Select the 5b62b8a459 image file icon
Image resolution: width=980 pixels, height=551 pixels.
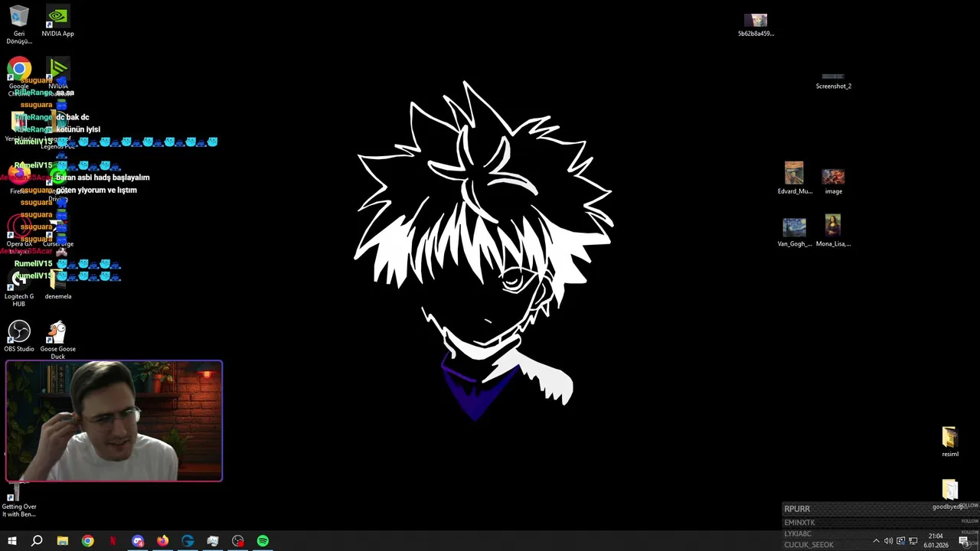(756, 24)
